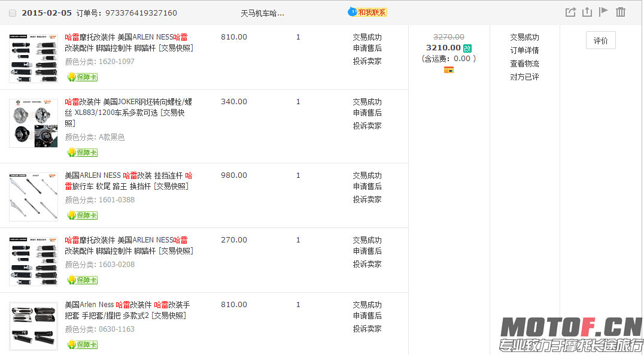
Task: Click 保障卡 badge under 1620-1097 item
Action: click(83, 77)
